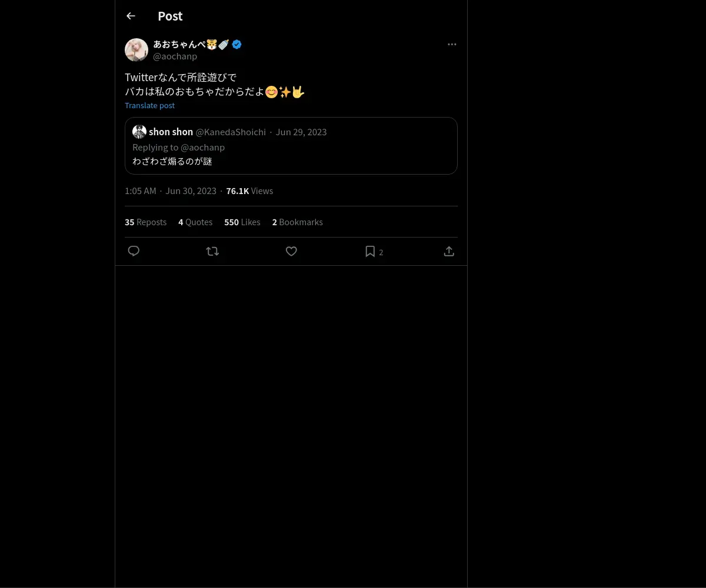Repost using the retweet arrows icon
The image size is (706, 588).
pyautogui.click(x=212, y=251)
